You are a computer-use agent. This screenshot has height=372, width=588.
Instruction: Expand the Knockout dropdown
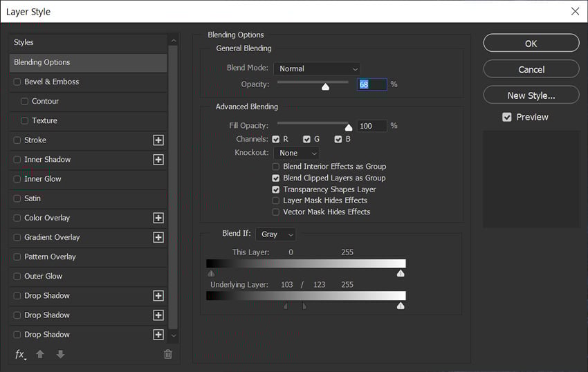pos(297,153)
